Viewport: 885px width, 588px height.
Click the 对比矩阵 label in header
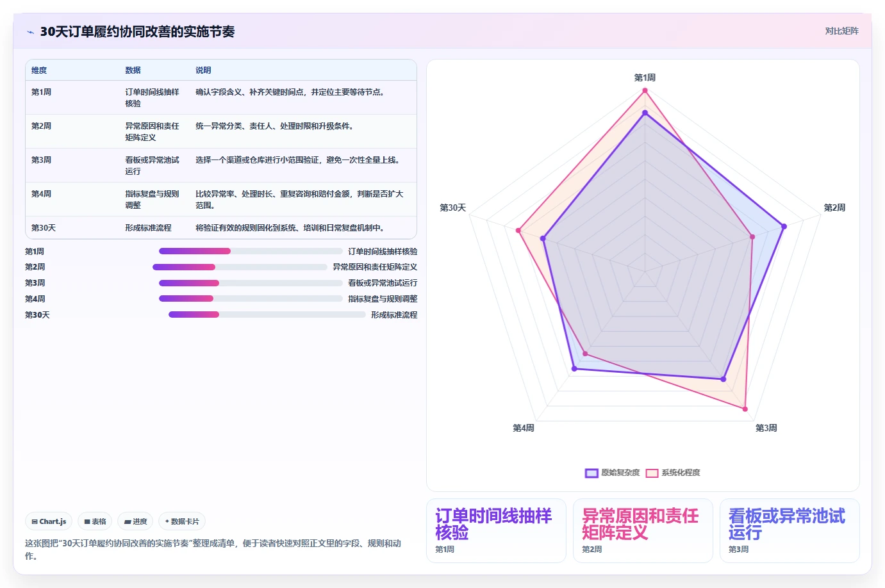tap(841, 31)
